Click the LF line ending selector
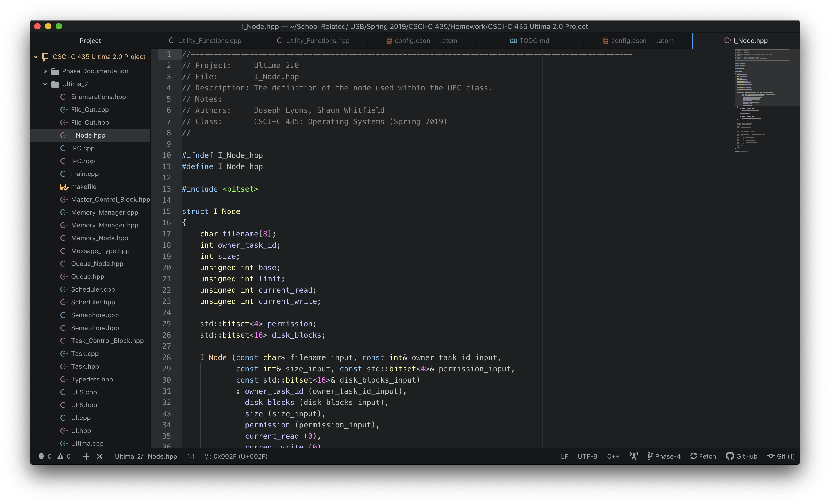Viewport: 830px width, 504px height. [564, 456]
